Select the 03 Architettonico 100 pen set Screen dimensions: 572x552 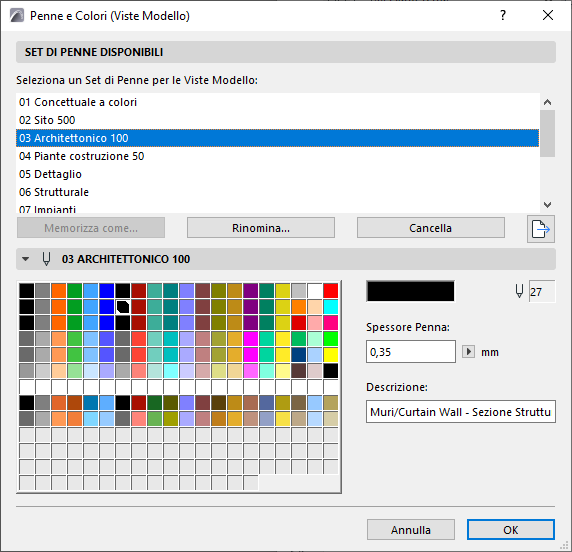[277, 138]
